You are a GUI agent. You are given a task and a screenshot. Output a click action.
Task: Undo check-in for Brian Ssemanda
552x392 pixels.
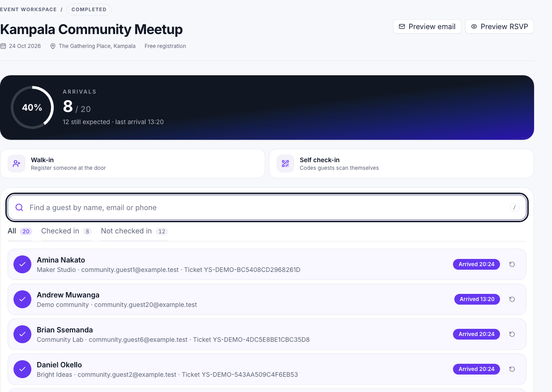512,334
